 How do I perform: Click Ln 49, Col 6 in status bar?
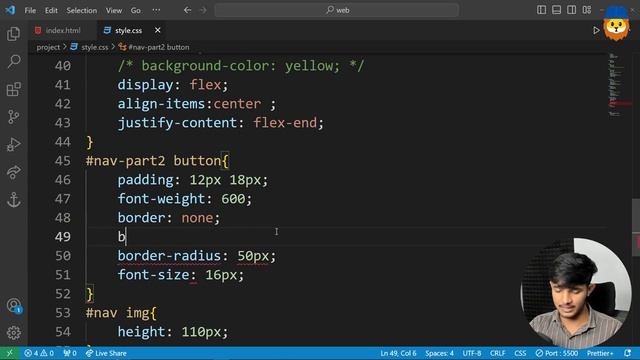click(398, 353)
